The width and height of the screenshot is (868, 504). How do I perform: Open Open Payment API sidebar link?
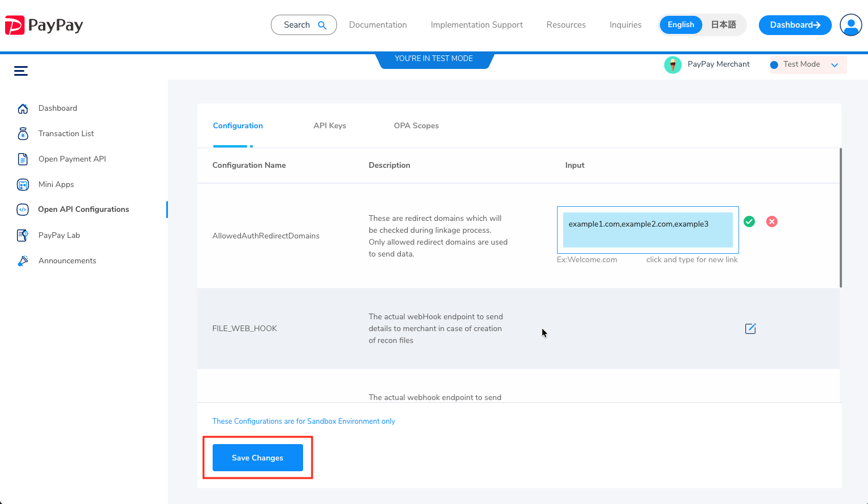coord(72,159)
